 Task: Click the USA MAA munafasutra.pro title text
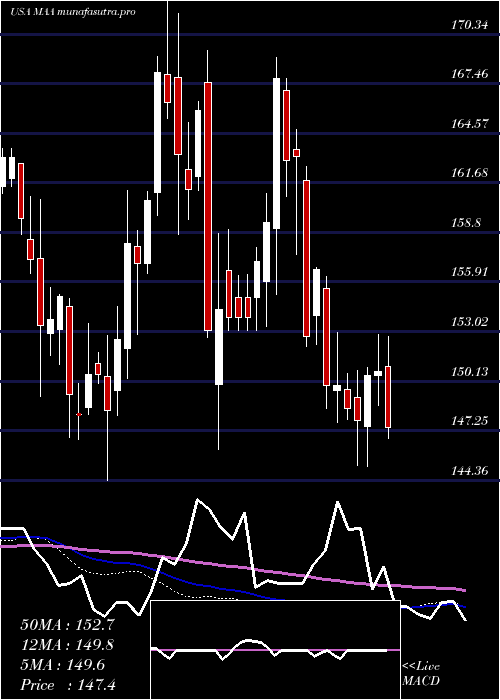72,12
